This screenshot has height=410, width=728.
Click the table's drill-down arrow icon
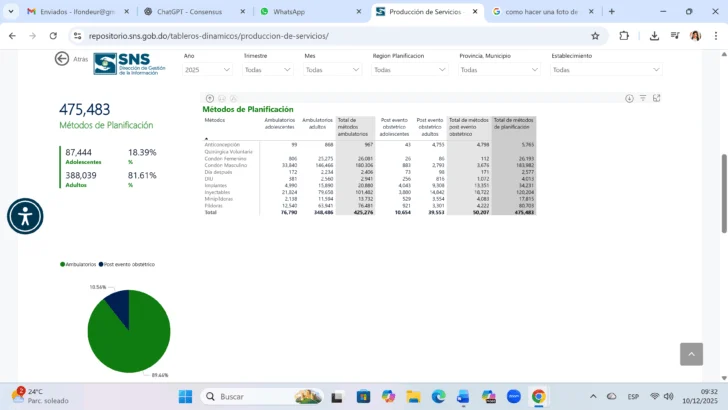point(630,98)
